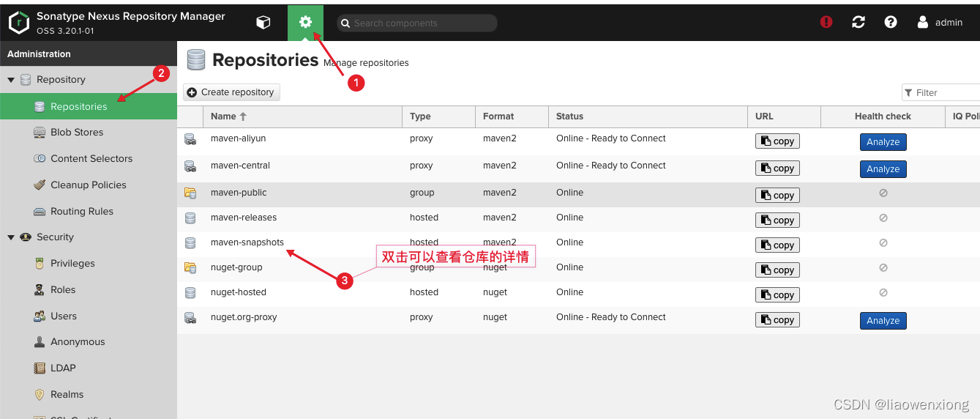Click the health check unavailable icon for nuget-hosted
This screenshot has height=419, width=980.
[x=883, y=292]
